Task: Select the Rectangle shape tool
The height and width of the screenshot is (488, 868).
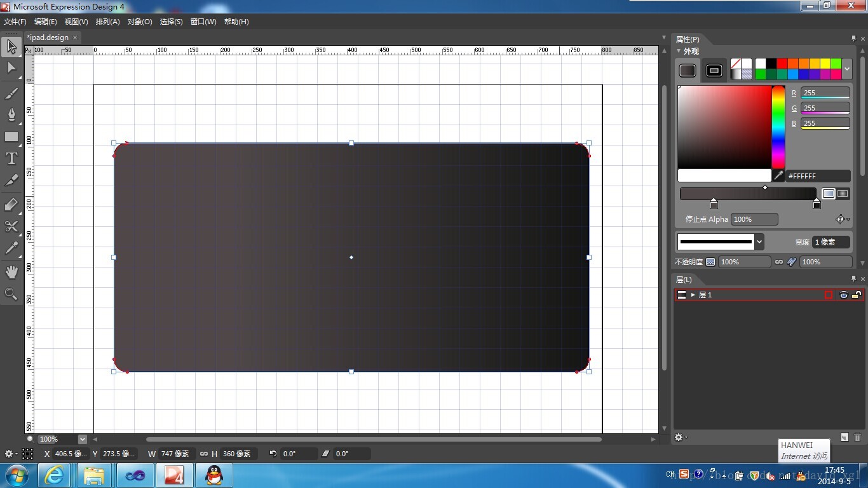Action: 11,137
